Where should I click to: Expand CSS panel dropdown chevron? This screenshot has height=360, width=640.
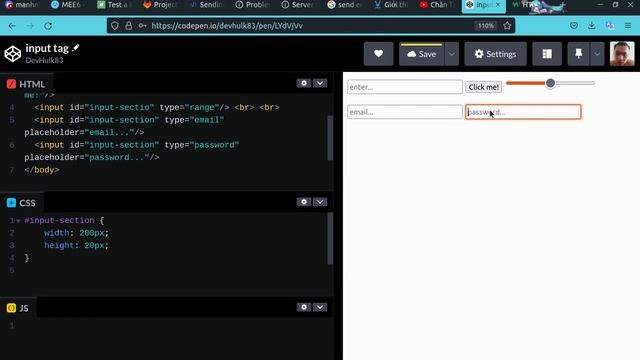click(320, 202)
